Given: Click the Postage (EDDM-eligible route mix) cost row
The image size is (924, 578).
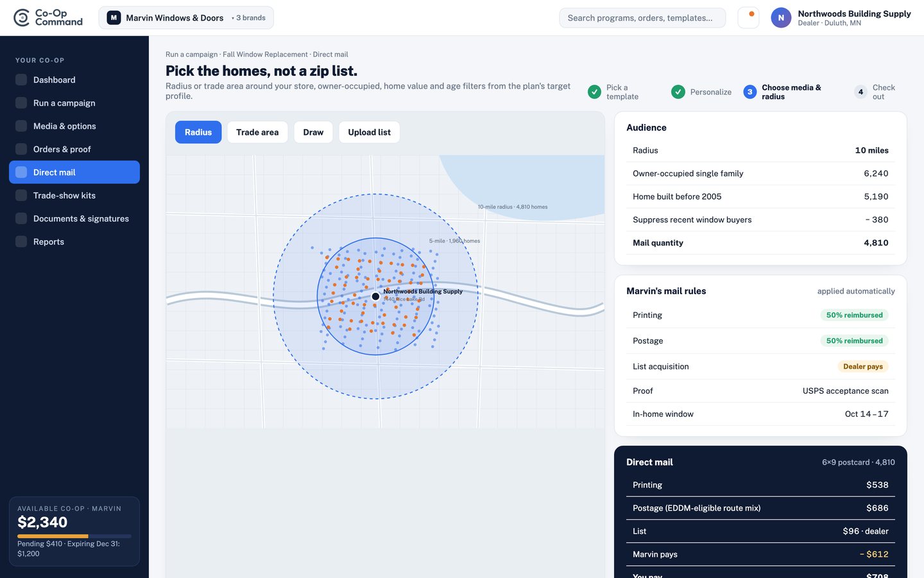Looking at the screenshot, I should (760, 508).
